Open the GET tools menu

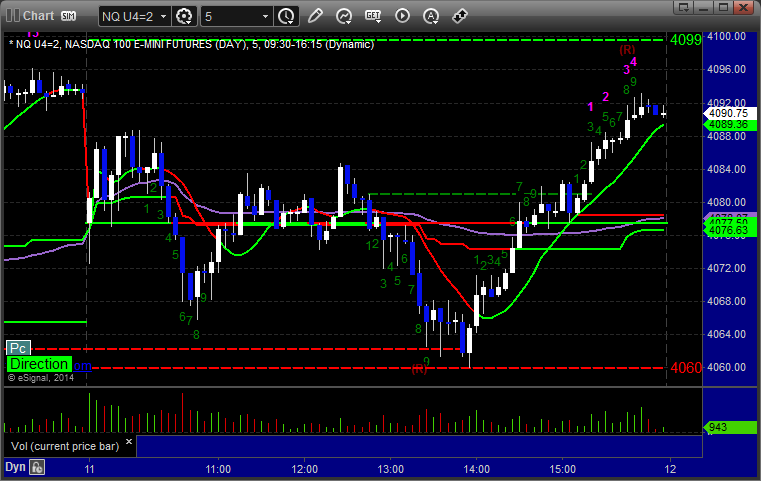[373, 16]
